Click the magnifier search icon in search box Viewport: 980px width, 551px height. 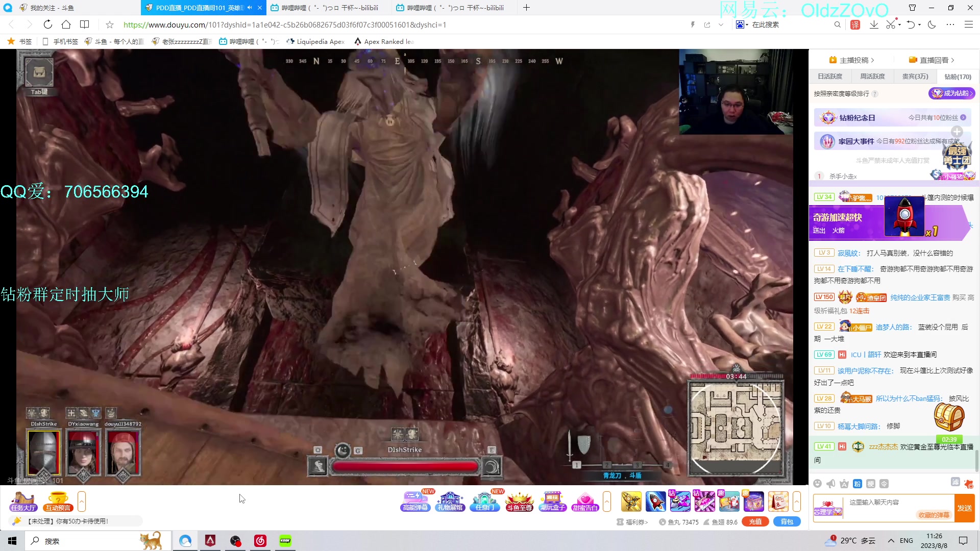[x=837, y=24]
